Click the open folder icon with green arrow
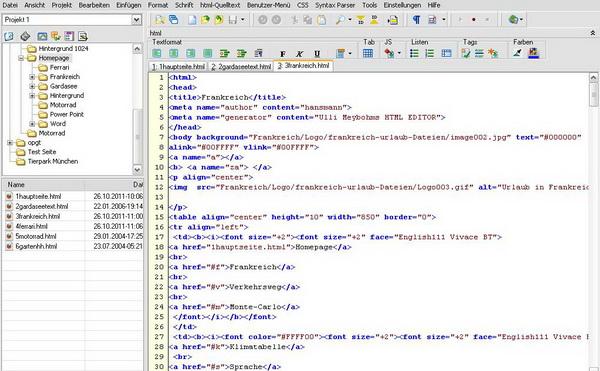600x371 pixels. [x=205, y=20]
